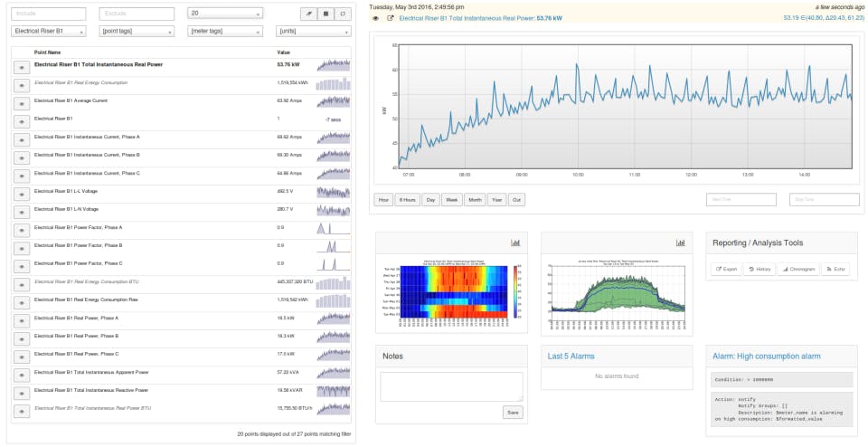Click the bar chart icon on the daily profile panel
Viewport: 868px width, 447px height.
point(680,243)
